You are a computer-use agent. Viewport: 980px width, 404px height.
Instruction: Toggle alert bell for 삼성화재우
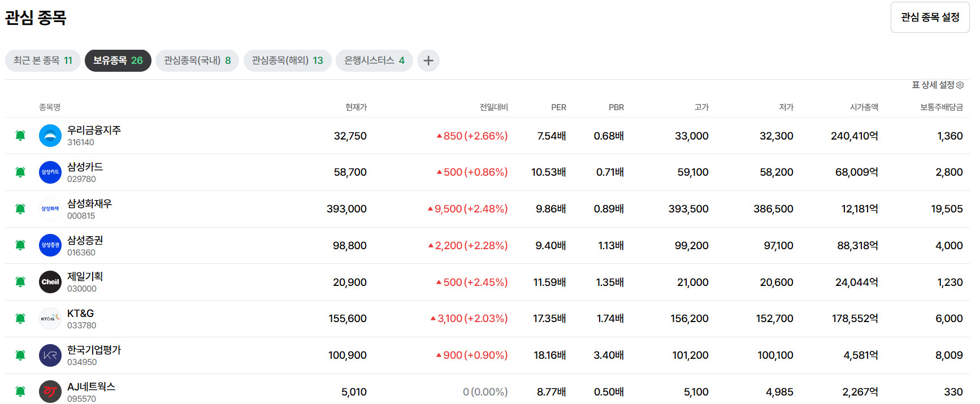coord(20,209)
